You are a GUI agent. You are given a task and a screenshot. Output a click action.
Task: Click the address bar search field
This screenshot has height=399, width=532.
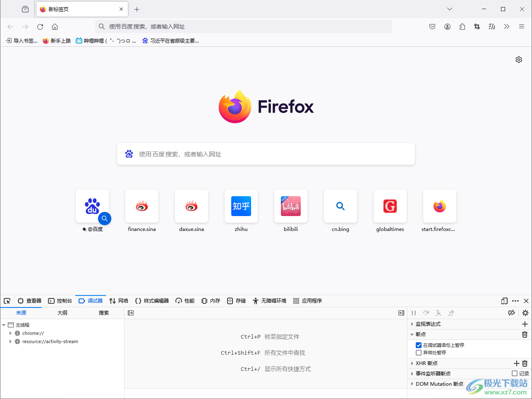click(x=244, y=26)
